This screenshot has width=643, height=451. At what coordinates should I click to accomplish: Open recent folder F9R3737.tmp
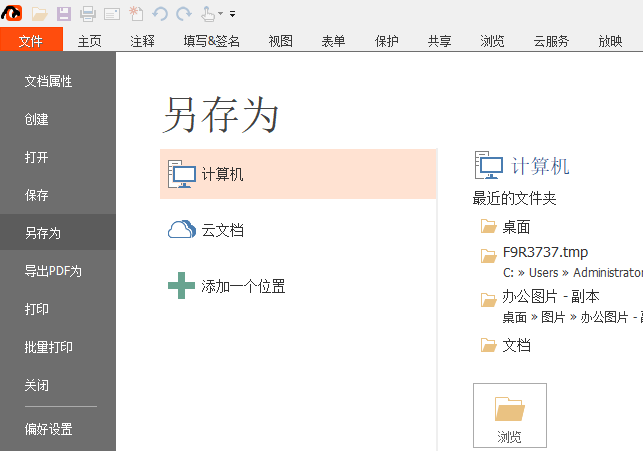pos(545,252)
